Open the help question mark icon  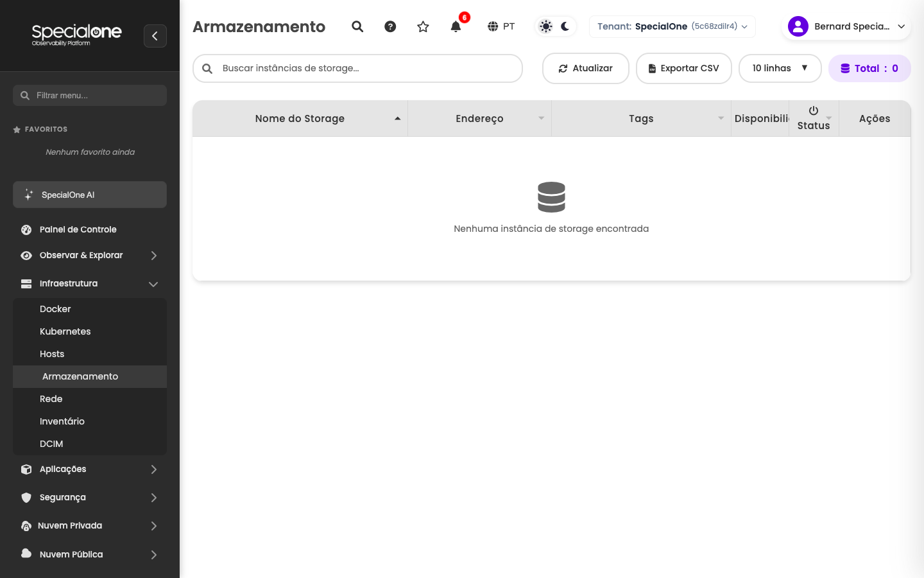coord(390,26)
